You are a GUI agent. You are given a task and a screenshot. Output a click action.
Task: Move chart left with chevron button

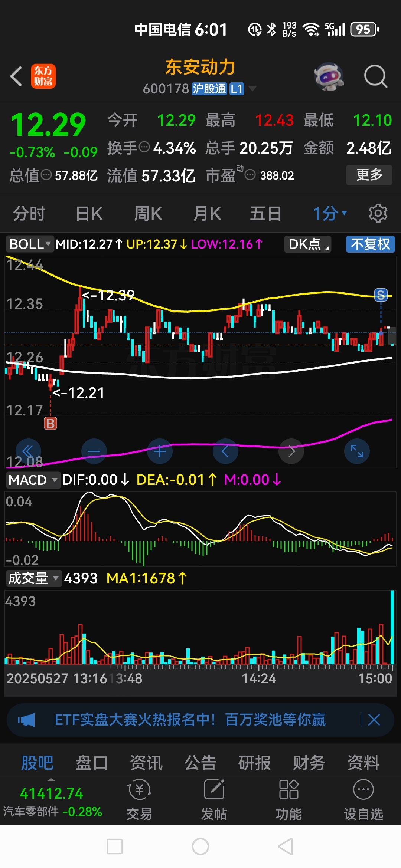click(225, 451)
